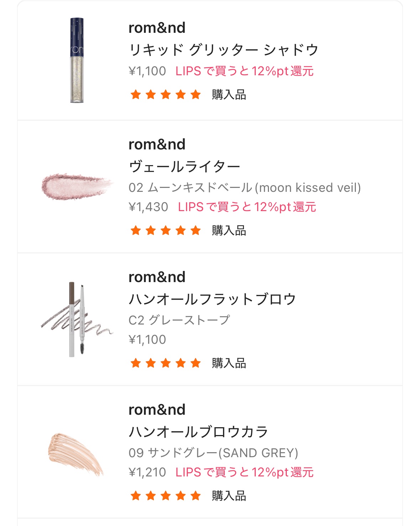Tap the ¥1,430 price of Veil Lighter
Image resolution: width=420 pixels, height=526 pixels.
[148, 207]
